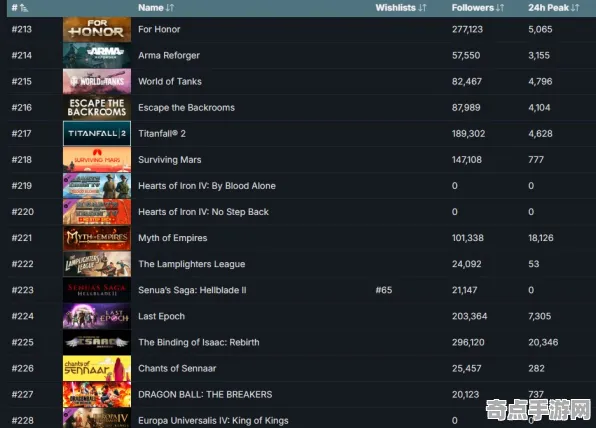Open Senua's Saga: Hellblade II link

192,290
